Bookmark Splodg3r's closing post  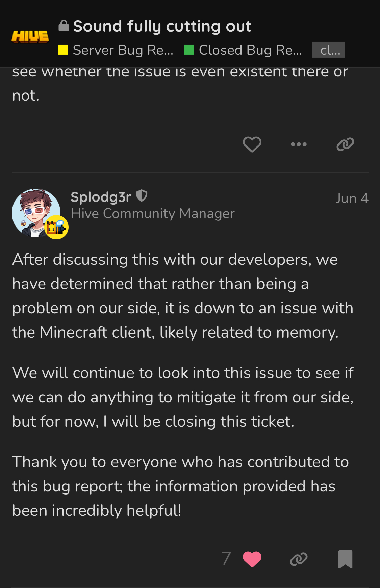click(x=345, y=559)
